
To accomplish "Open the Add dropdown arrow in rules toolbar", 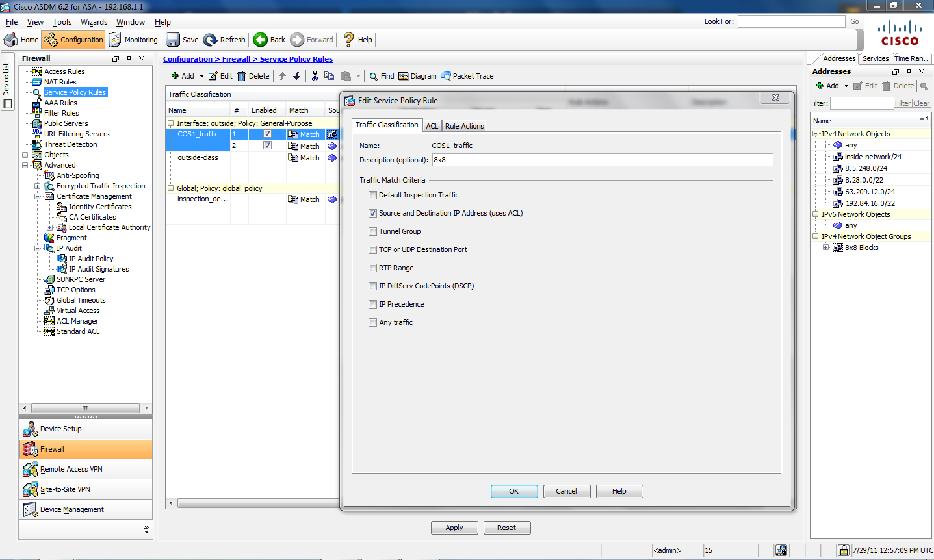I will (201, 76).
